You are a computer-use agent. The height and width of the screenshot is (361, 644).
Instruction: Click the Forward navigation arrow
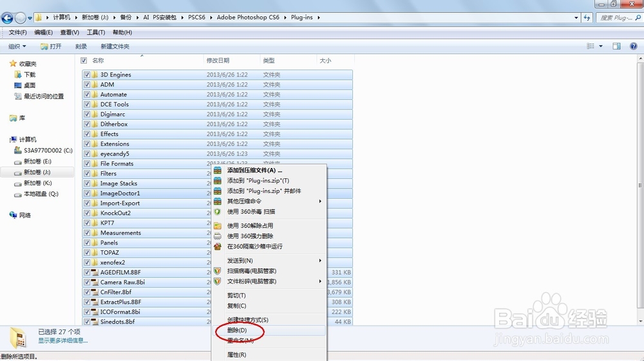20,17
